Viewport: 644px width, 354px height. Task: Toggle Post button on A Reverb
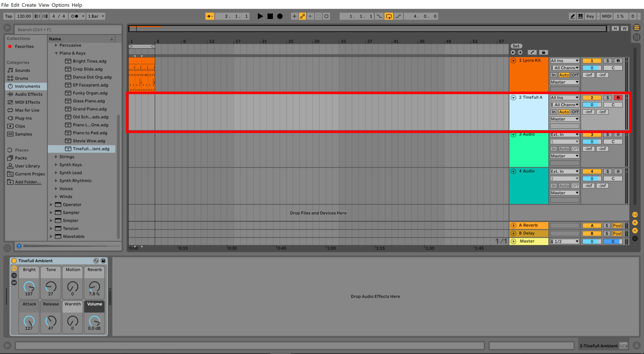[617, 225]
